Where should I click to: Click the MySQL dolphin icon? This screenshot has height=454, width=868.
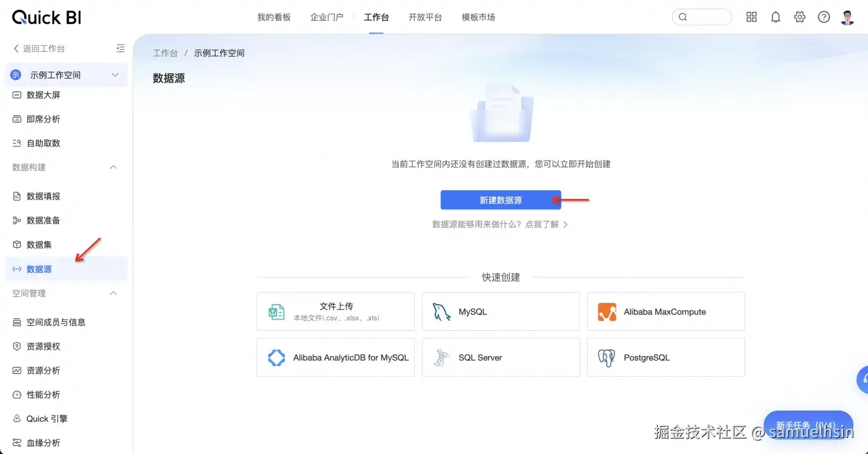click(441, 312)
